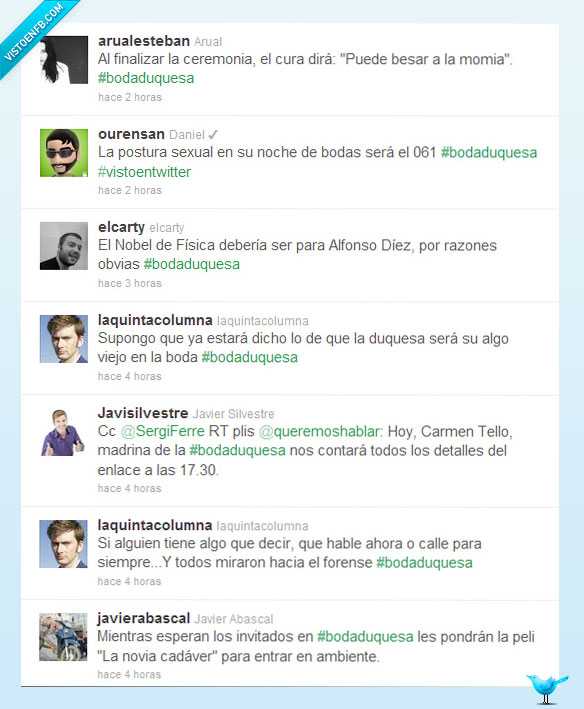Click the blue Twitter bird icon

547,689
